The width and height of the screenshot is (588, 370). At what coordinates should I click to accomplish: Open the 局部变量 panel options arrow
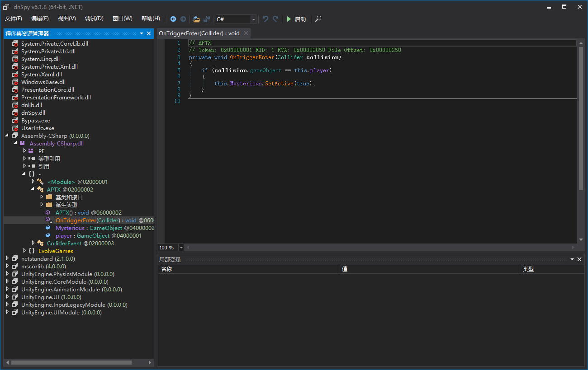573,259
